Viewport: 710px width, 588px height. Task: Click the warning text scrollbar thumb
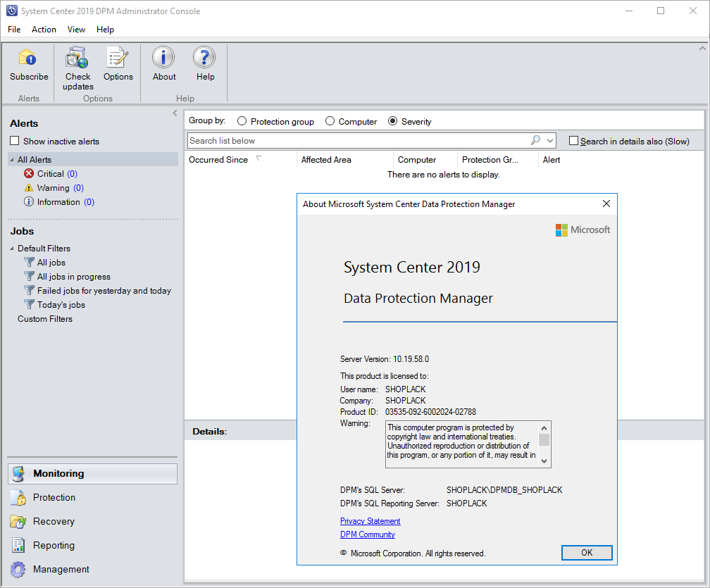[544, 440]
